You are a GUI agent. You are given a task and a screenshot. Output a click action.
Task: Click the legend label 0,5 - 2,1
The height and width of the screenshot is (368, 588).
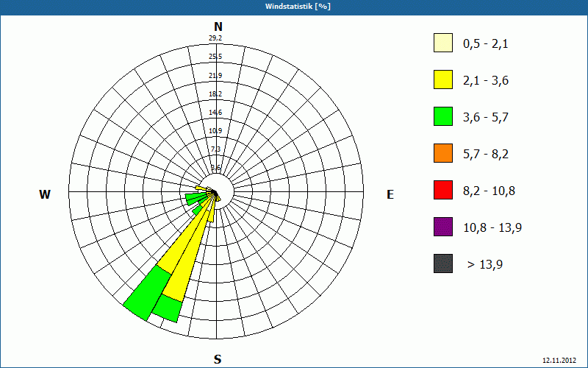486,44
